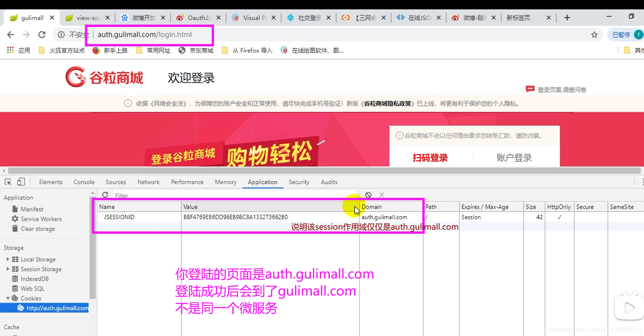This screenshot has height=336, width=644.
Task: Switch to the Visual Paradigm tab
Action: click(254, 18)
